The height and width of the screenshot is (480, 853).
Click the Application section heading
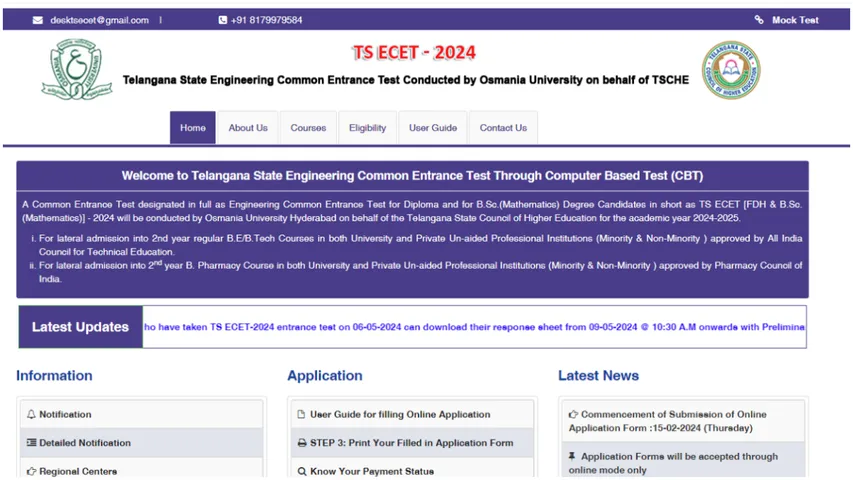(325, 376)
